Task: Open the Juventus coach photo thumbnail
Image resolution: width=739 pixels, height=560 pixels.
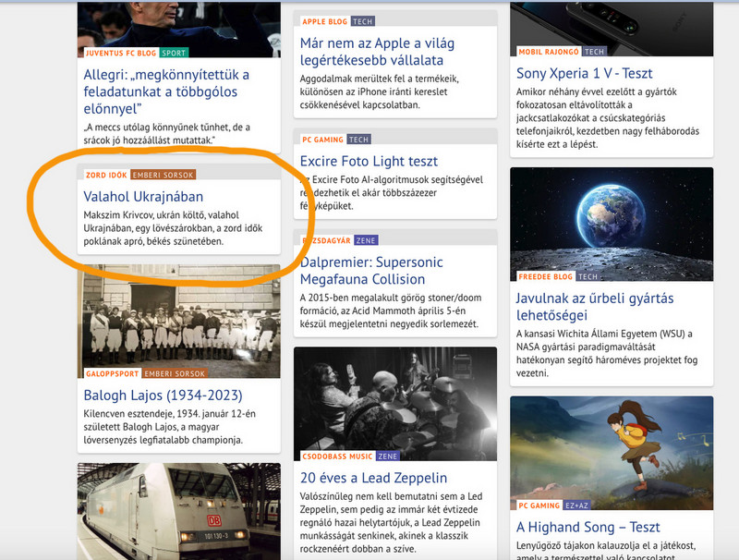Action: (x=179, y=30)
